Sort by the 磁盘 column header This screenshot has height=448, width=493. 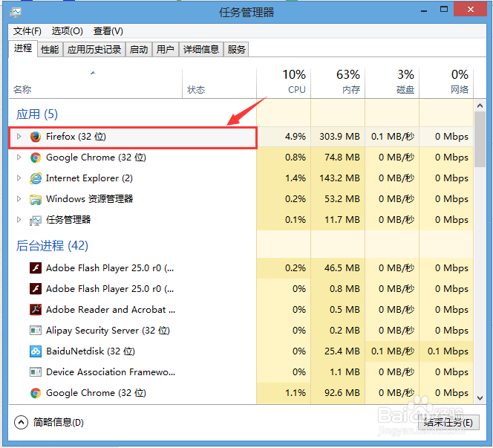pyautogui.click(x=392, y=83)
